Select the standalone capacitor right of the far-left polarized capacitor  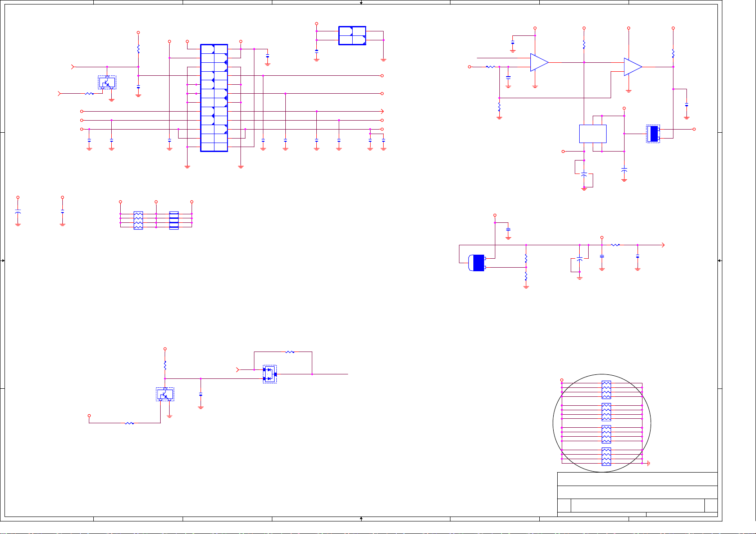click(x=62, y=211)
